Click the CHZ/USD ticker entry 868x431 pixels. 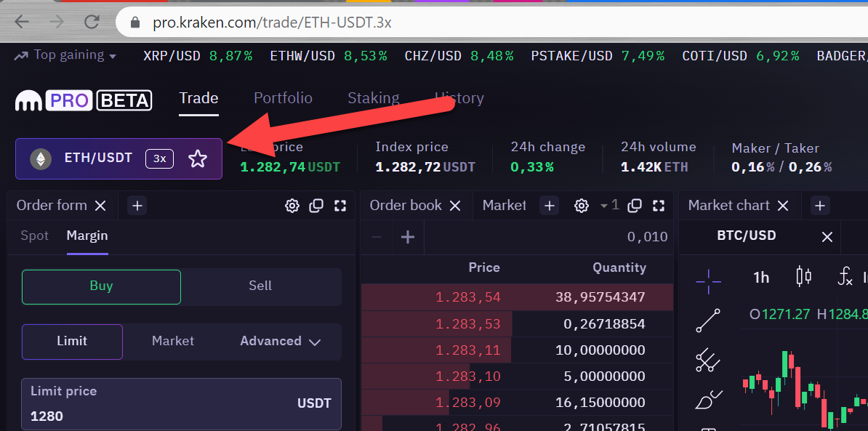point(459,56)
